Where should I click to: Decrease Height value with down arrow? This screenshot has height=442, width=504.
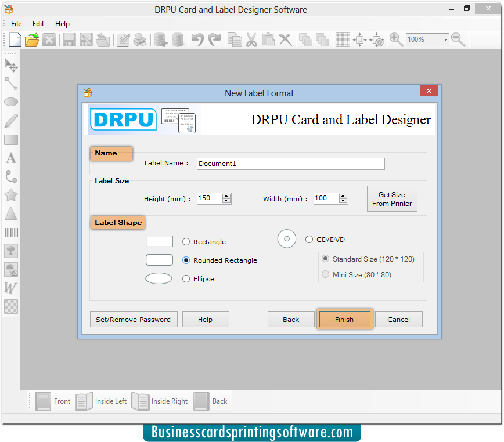tap(226, 201)
